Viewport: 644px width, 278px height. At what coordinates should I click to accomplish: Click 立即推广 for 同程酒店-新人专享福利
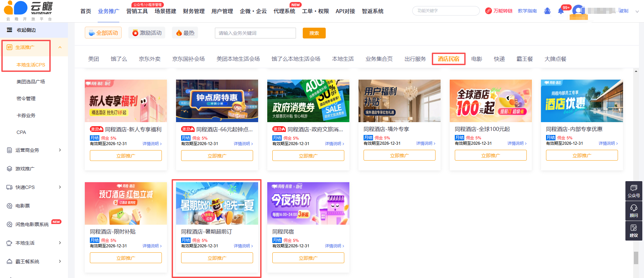(126, 156)
